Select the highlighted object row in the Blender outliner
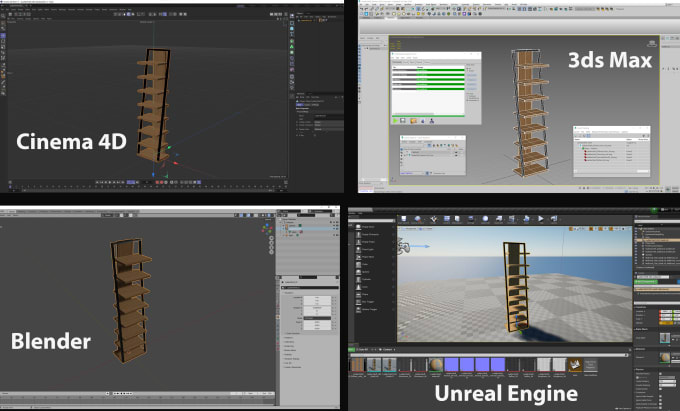 point(307,228)
